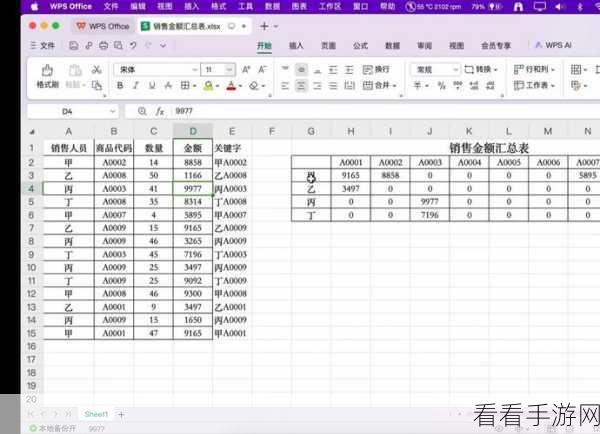Open the Member Exclusive (会员专享) tab
The width and height of the screenshot is (600, 434).
[496, 46]
